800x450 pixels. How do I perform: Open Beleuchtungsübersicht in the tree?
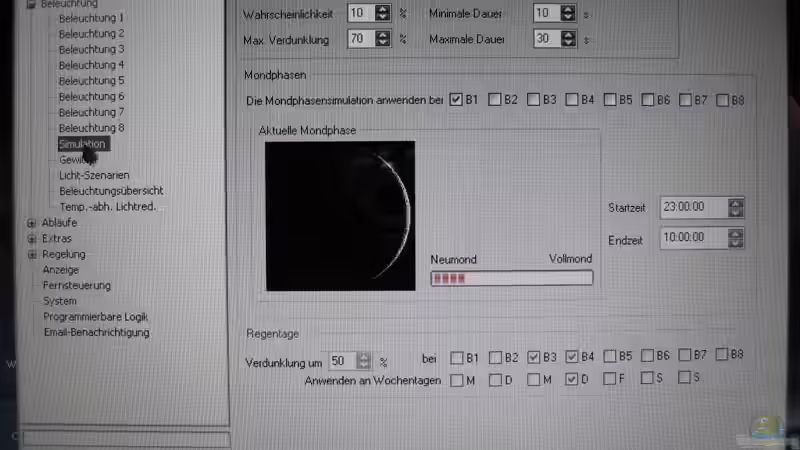point(111,191)
